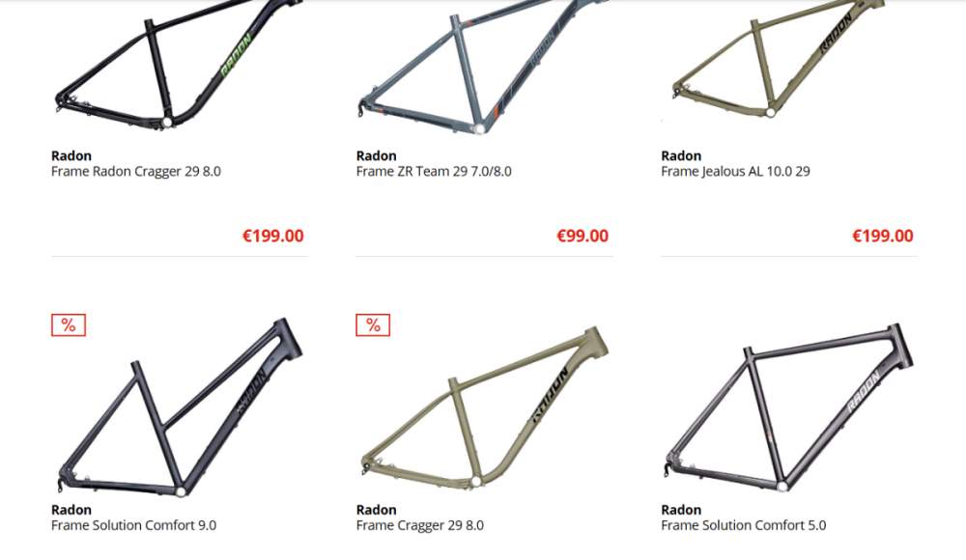The height and width of the screenshot is (560, 966).
Task: Click Radon brand name above Solution Comfort 5.0
Action: pyautogui.click(x=681, y=510)
